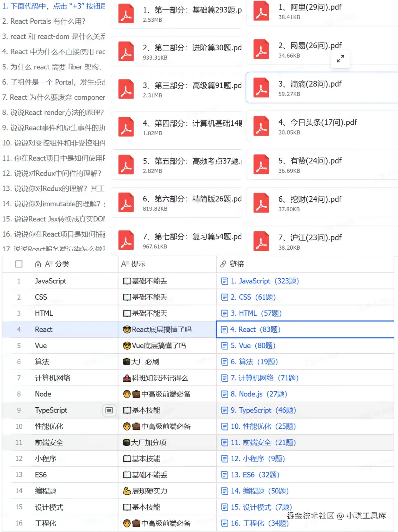Select row number 7 in the table

[19, 378]
